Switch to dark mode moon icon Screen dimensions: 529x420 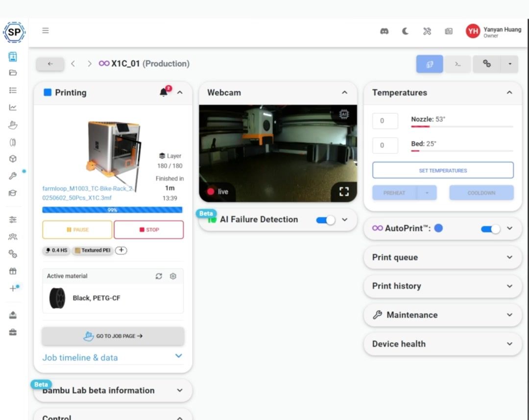[x=405, y=31]
